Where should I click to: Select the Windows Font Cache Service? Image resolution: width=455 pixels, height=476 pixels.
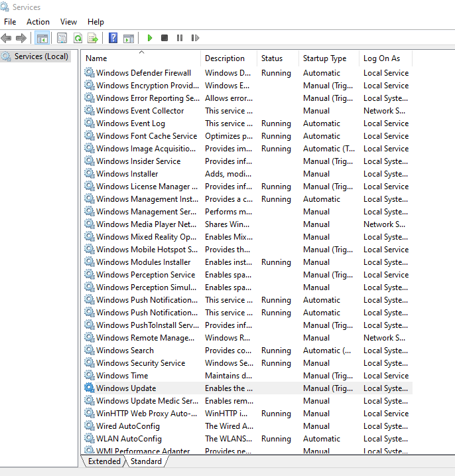248,136
